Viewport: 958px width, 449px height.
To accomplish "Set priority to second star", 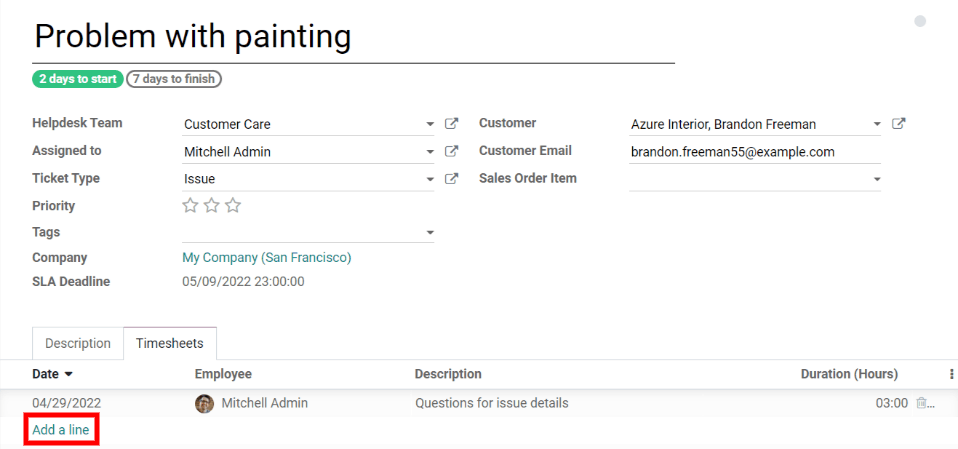I will tap(211, 206).
